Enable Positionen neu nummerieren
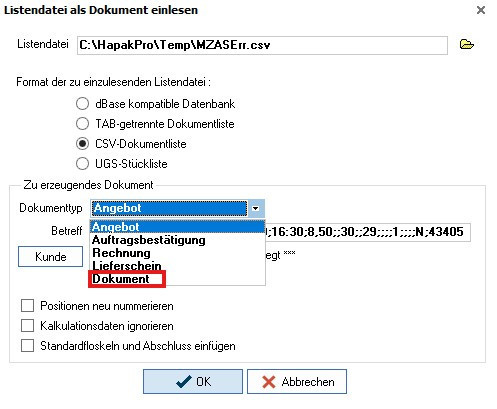Viewport: 497px width, 409px height. coord(27,305)
